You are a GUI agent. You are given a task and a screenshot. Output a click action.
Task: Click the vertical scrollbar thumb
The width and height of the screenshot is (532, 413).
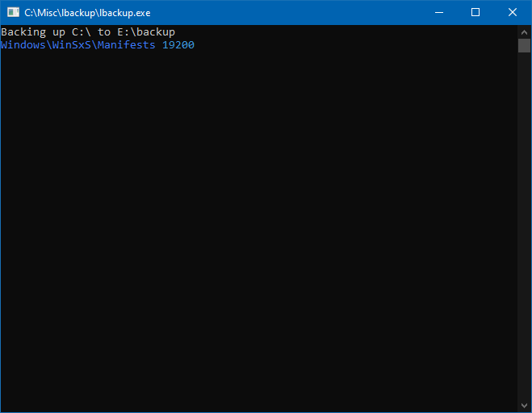[x=524, y=45]
